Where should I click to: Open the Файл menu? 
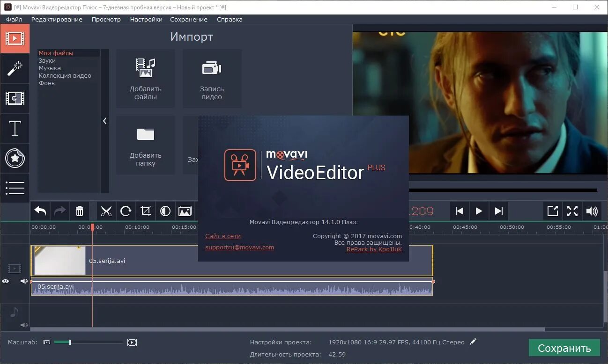[x=14, y=19]
